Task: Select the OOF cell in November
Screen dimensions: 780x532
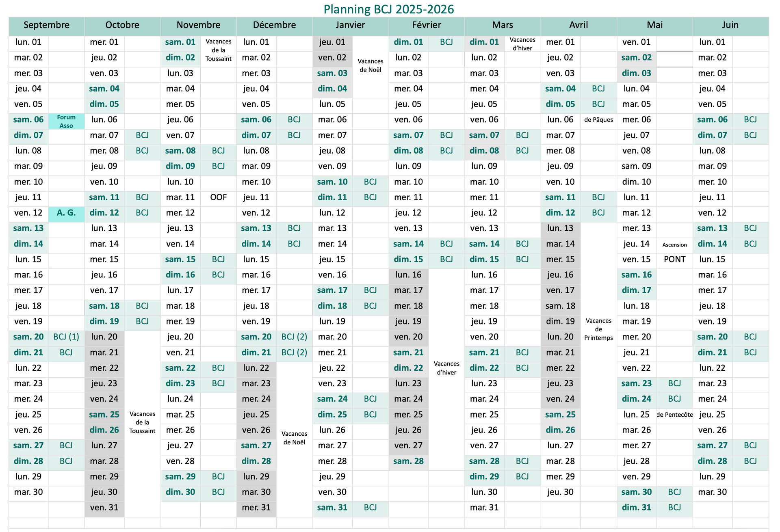Action: [218, 197]
